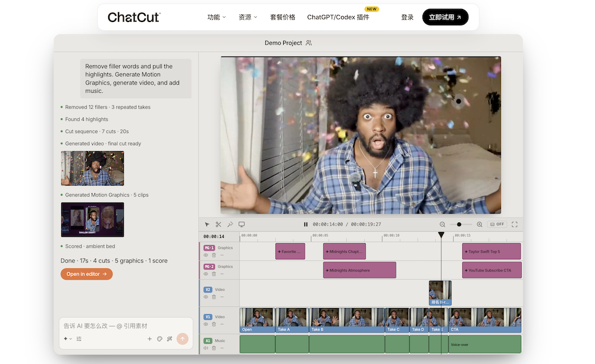Open fullscreen preview via the expand icon
This screenshot has width=595, height=364.
click(x=515, y=224)
